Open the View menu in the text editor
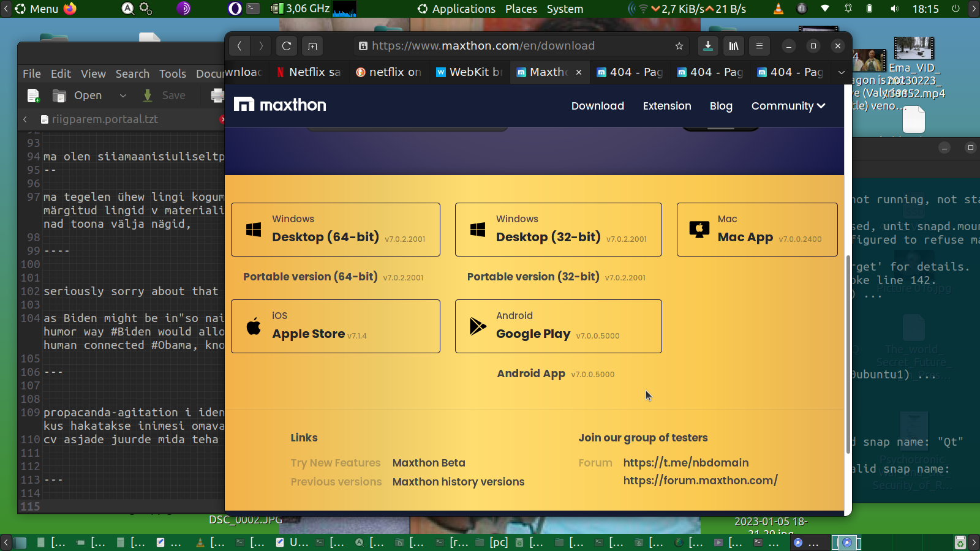 [93, 74]
